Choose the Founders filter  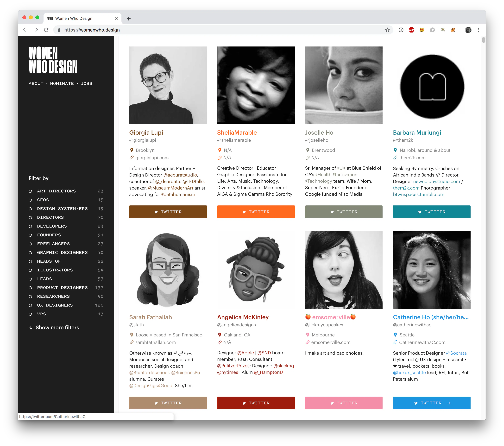(x=66, y=235)
